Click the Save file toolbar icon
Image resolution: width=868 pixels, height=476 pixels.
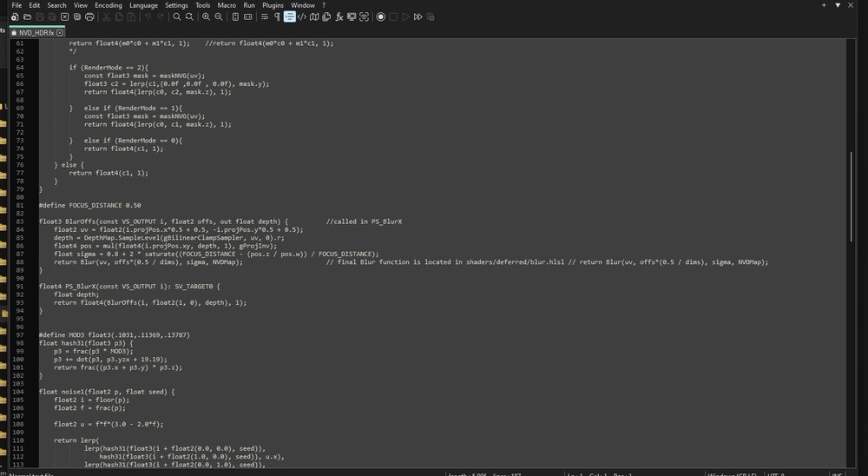tap(40, 17)
